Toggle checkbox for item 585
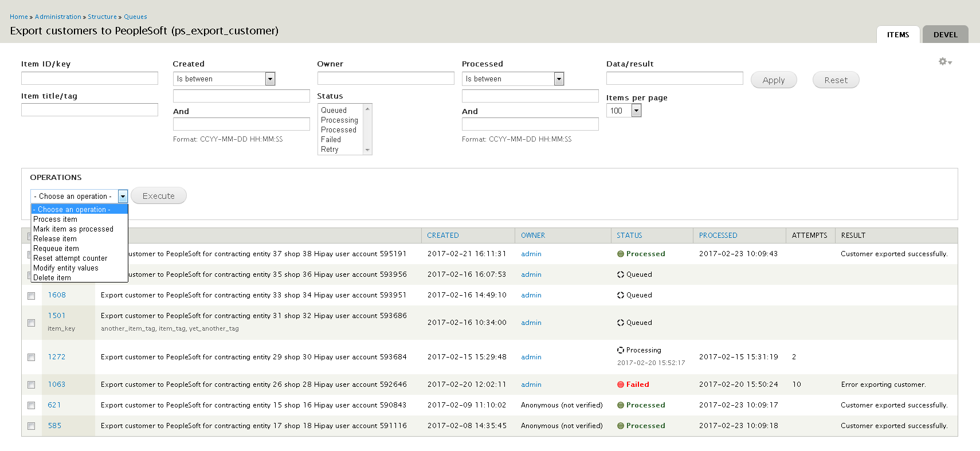The image size is (980, 451). pyautogui.click(x=31, y=426)
